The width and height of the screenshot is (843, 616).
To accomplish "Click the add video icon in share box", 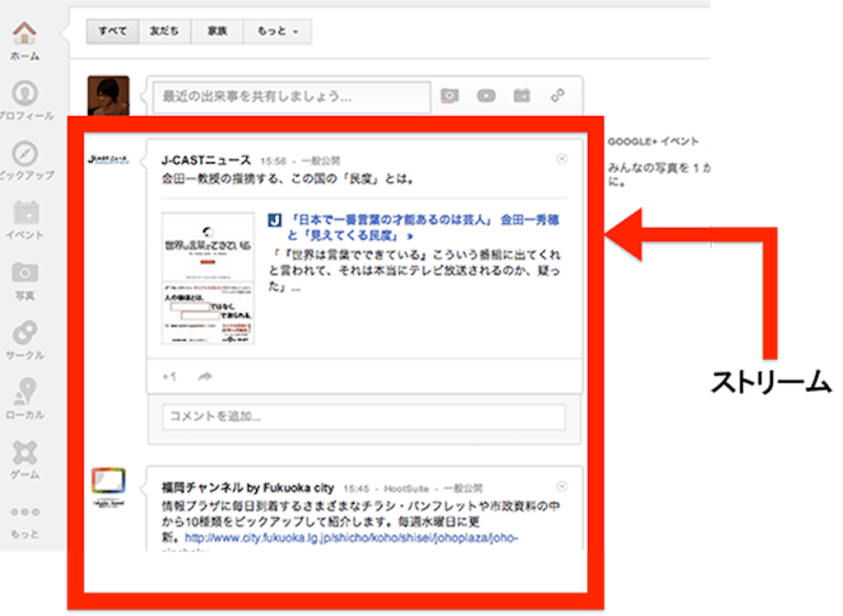I will pyautogui.click(x=486, y=96).
